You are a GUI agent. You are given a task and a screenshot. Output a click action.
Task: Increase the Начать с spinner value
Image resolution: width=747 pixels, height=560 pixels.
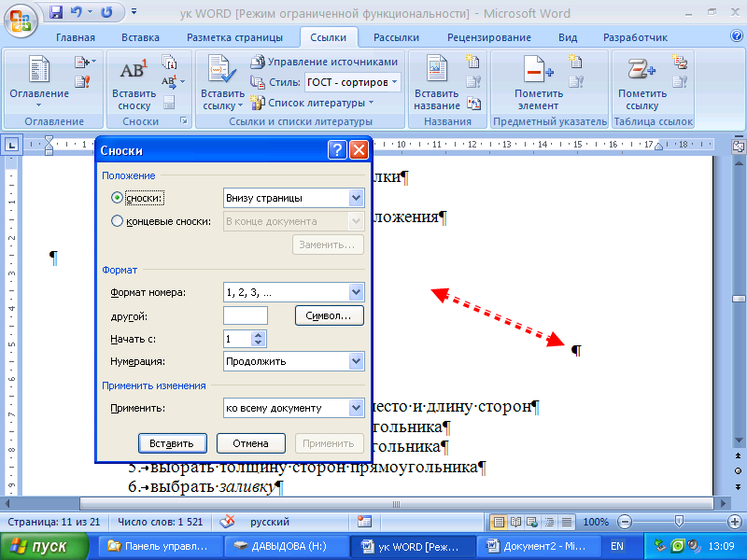pos(259,335)
